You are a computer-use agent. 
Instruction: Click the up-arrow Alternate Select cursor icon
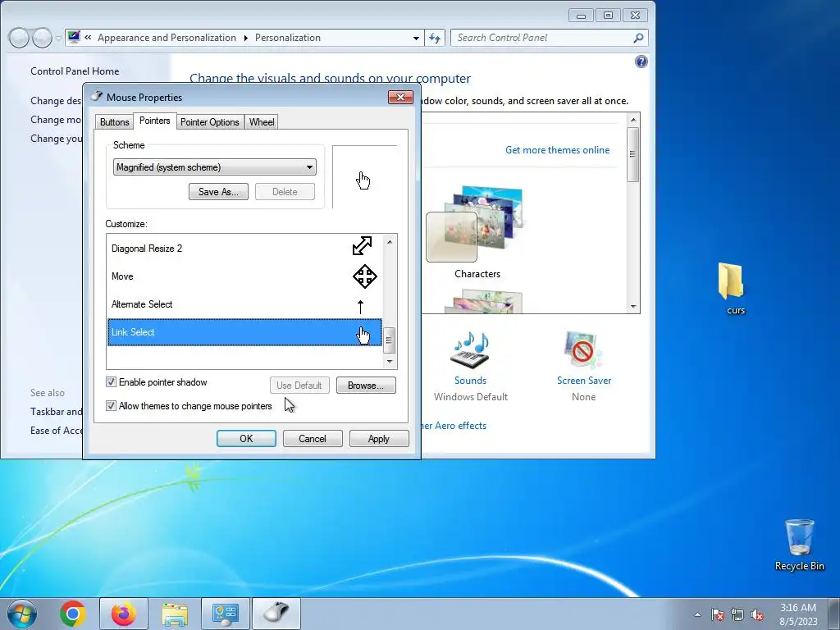click(361, 307)
